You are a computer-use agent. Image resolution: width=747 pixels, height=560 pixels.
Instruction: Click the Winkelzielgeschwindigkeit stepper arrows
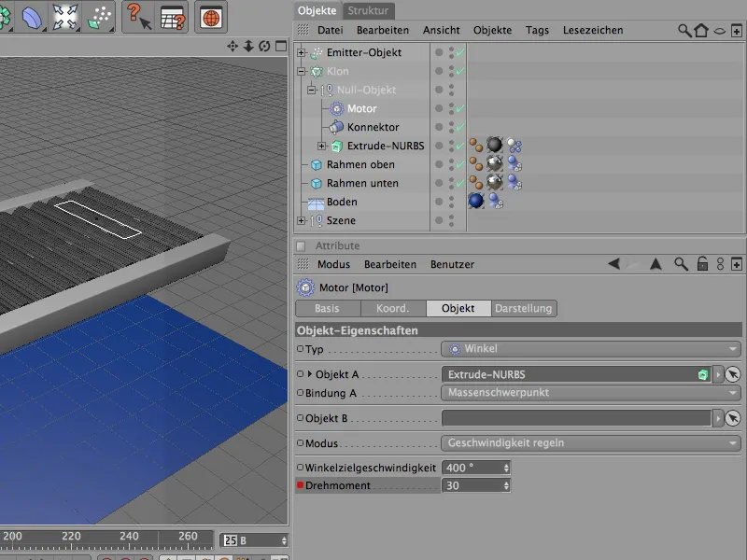pos(506,467)
